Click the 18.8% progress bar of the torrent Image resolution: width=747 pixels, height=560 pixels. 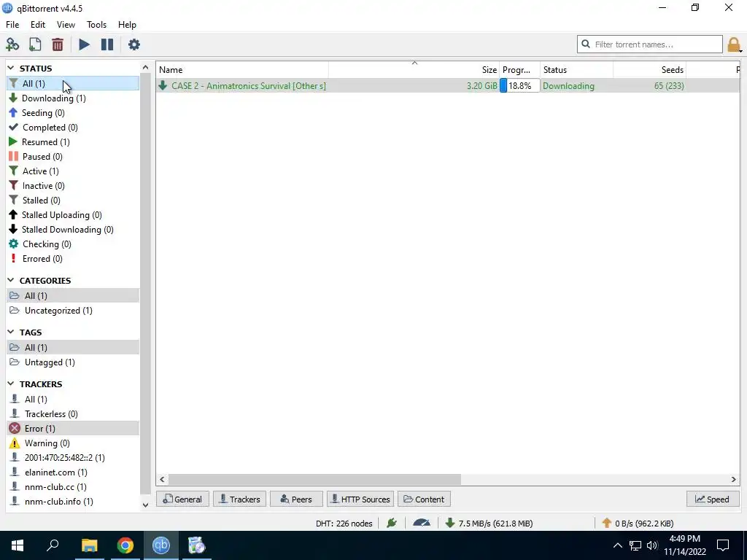(x=519, y=86)
